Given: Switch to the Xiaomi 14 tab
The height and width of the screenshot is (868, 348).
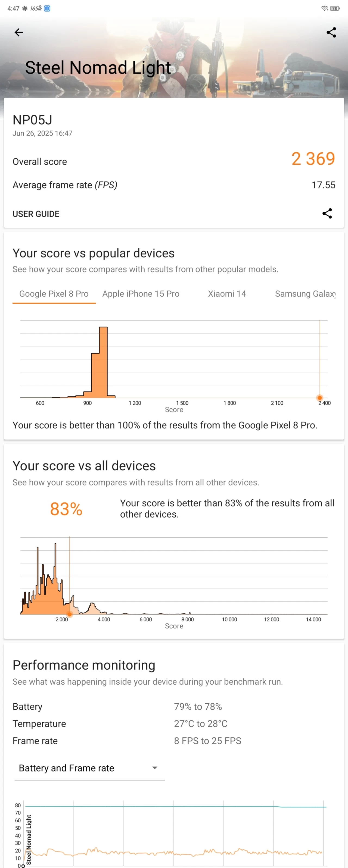Looking at the screenshot, I should pos(227,294).
